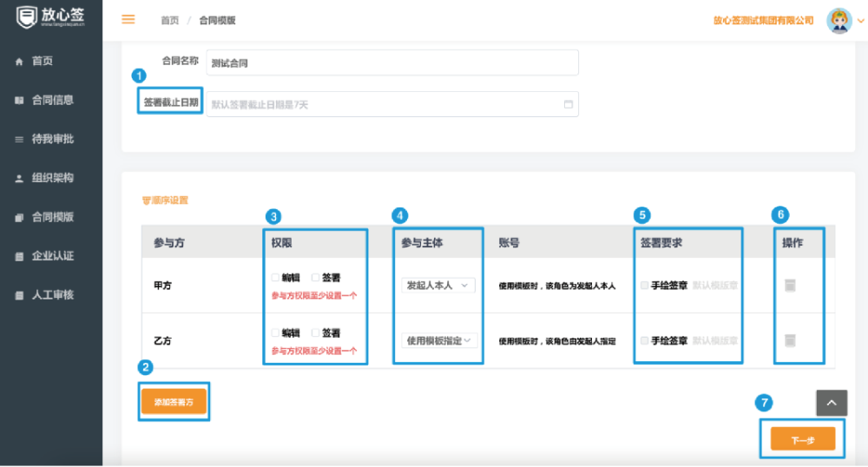Check 签署 permission for 甲方

[316, 277]
